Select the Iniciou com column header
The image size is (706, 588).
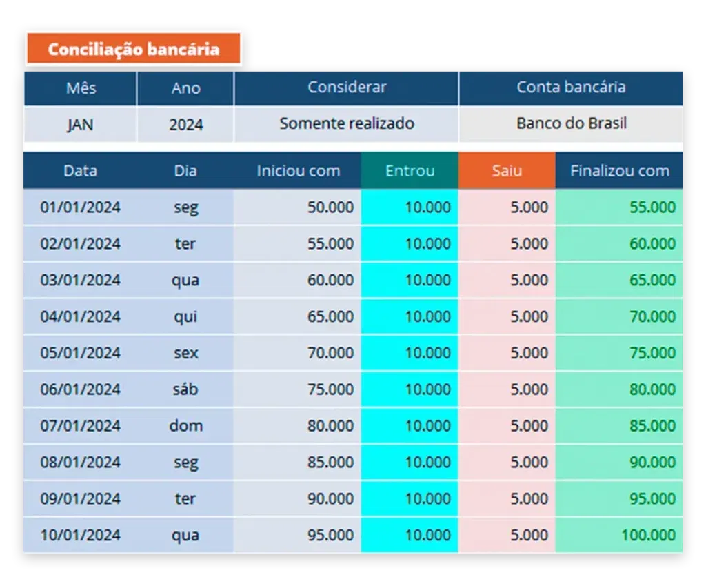[x=298, y=171]
